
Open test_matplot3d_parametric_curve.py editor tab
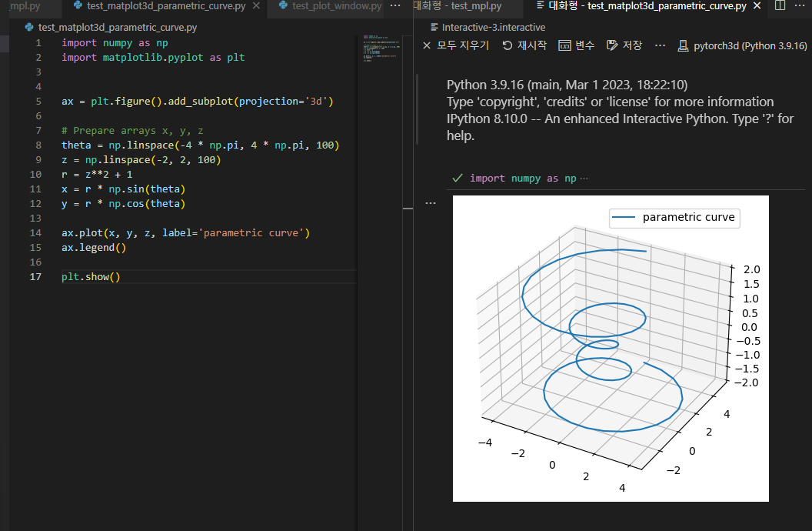(x=166, y=6)
